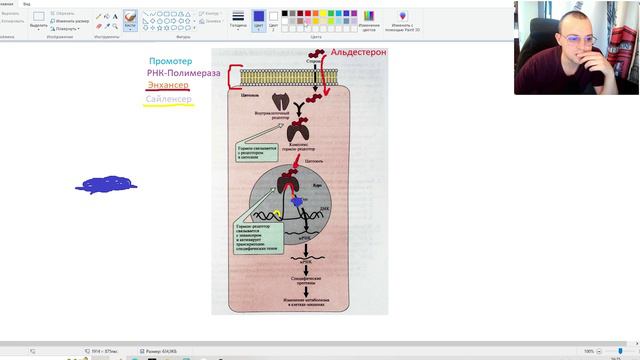Screen dimensions: 640x360
Task: Open the Rotate (Повернуть) dropdown
Action: tap(65, 29)
